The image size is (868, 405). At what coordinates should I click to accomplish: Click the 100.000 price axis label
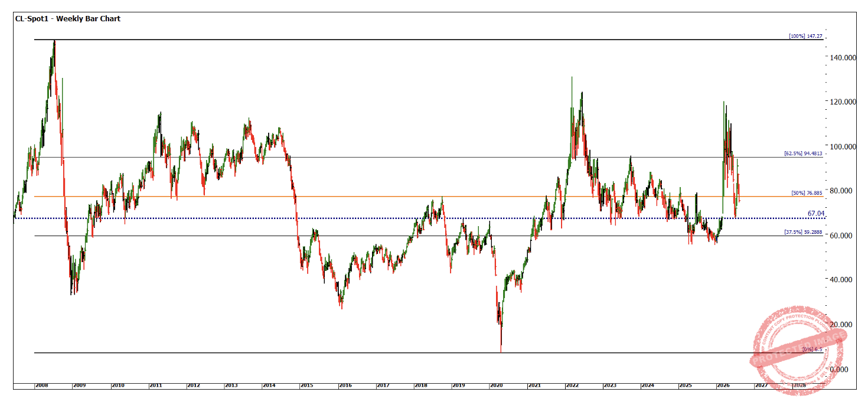843,146
